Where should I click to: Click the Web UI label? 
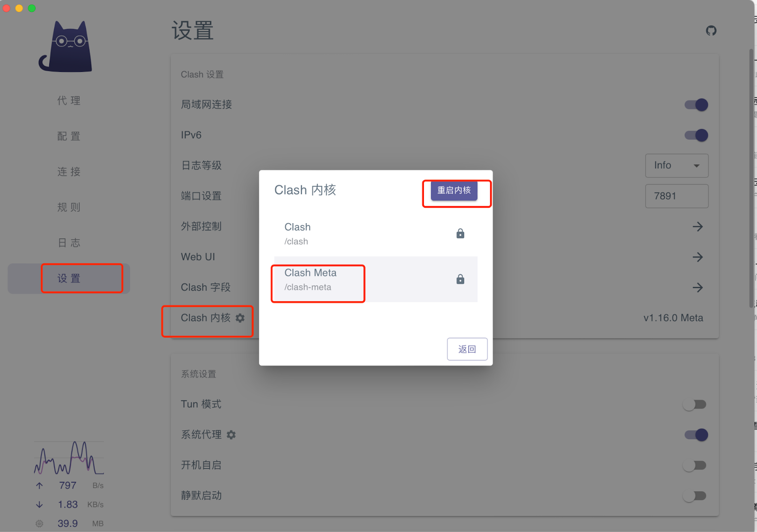coord(198,257)
